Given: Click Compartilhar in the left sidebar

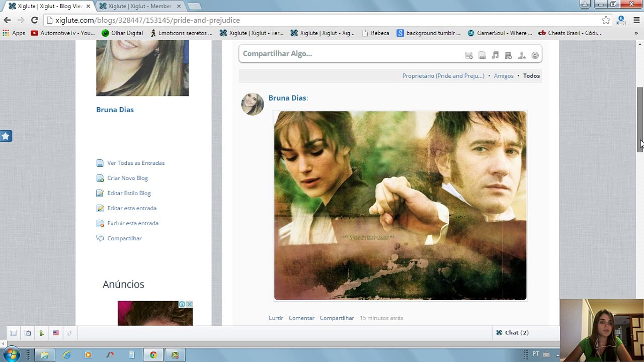Looking at the screenshot, I should tap(124, 238).
